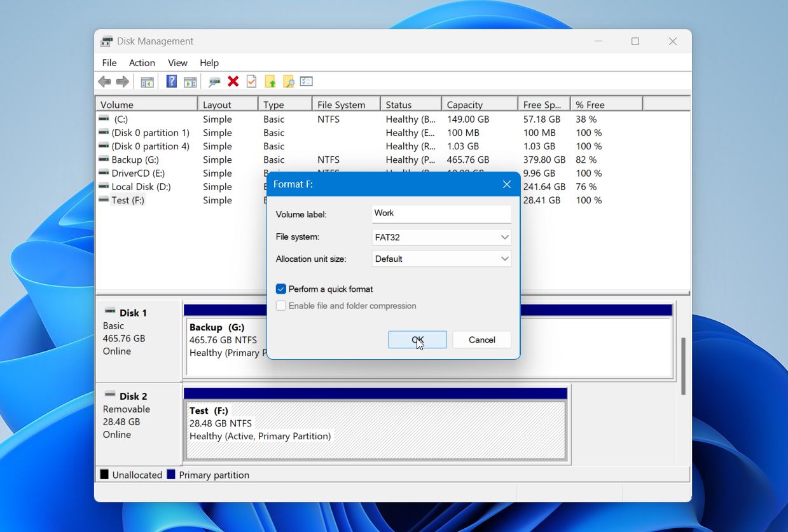Select the Test (F:) volume row
This screenshot has width=788, height=532.
point(392,200)
